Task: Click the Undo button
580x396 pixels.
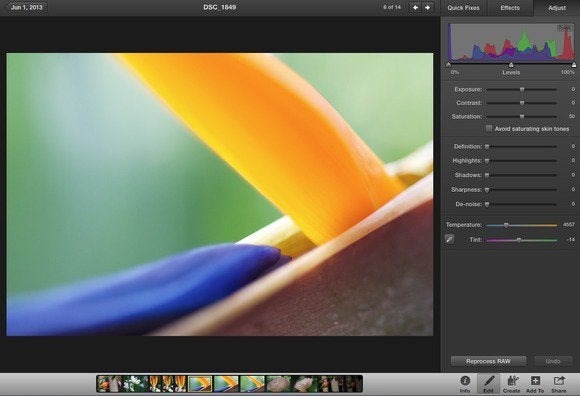Action: [x=553, y=361]
